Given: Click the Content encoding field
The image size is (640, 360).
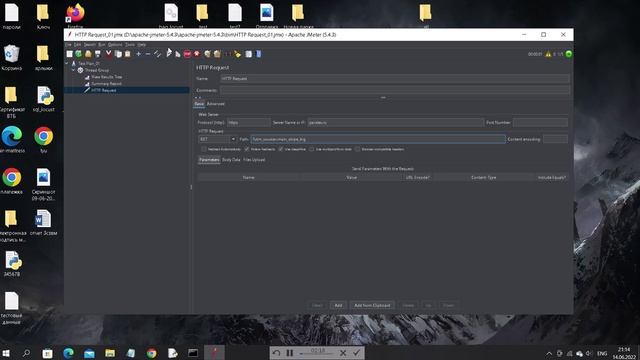Looking at the screenshot, I should coord(555,139).
